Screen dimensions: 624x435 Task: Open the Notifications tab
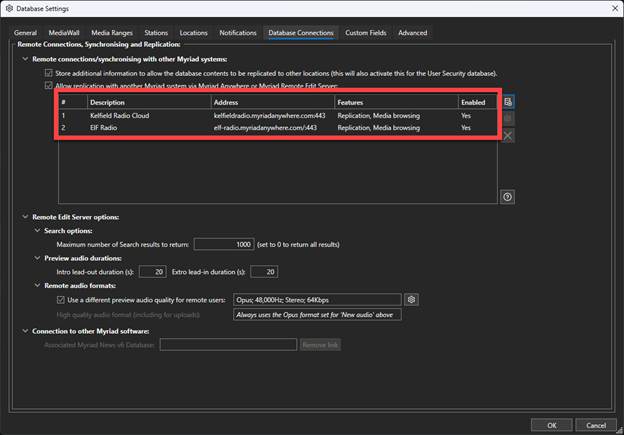point(238,33)
